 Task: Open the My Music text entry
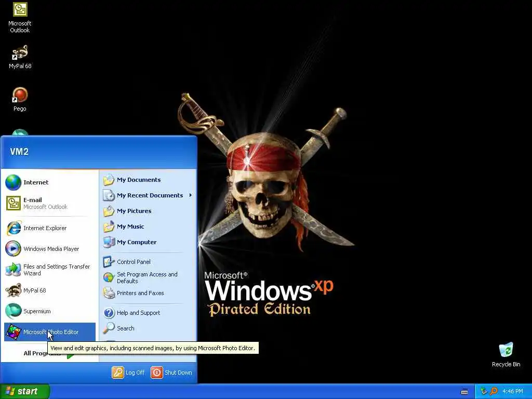click(x=130, y=227)
